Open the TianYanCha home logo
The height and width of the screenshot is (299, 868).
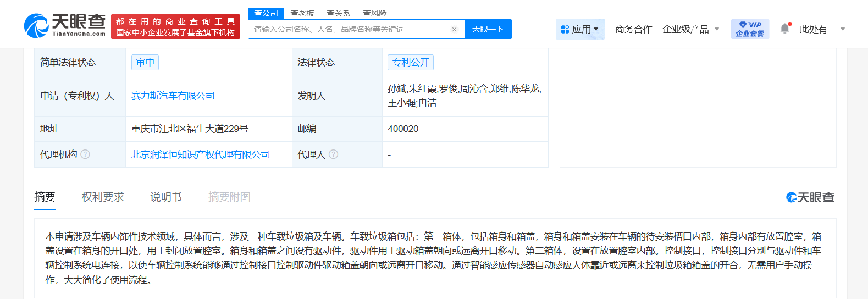pos(65,26)
